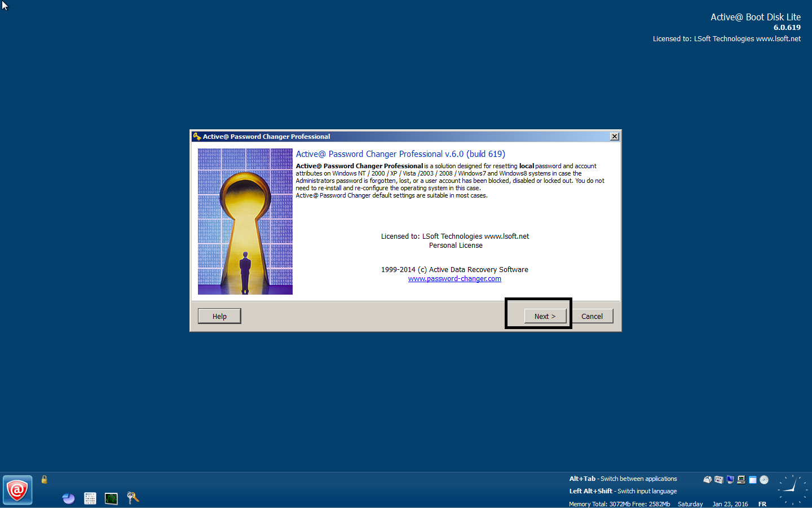812x508 pixels.
Task: Click the computer system monitor tray icon
Action: pos(742,480)
